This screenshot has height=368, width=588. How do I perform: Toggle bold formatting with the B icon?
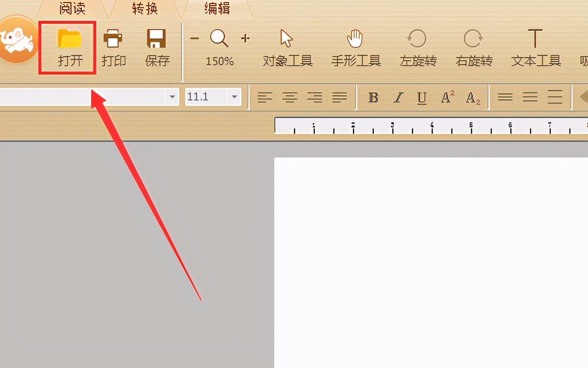(x=373, y=97)
